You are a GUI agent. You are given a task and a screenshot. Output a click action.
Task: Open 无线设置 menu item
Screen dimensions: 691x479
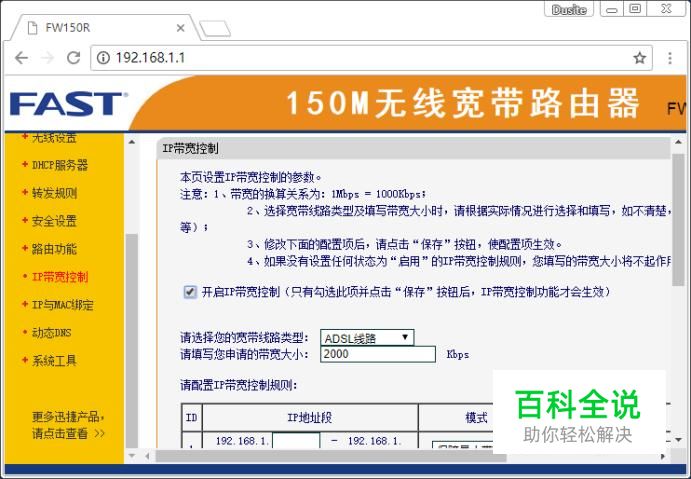[x=54, y=137]
